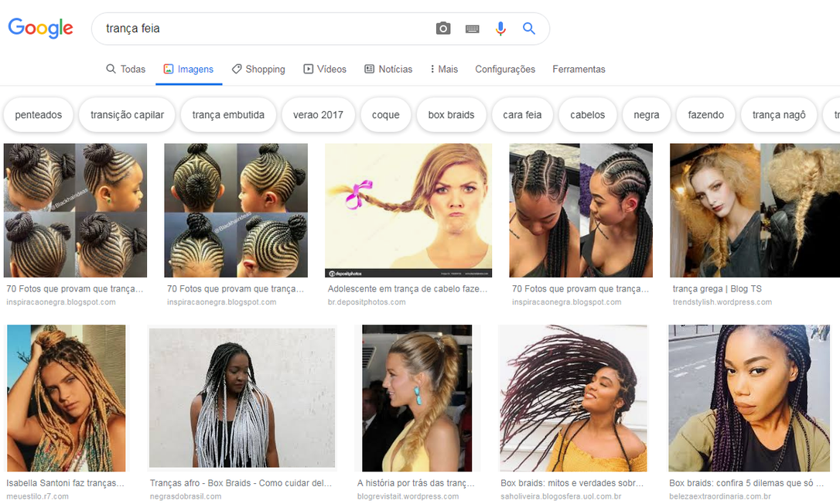Expand Ferramentas filter options
The image size is (840, 504).
pos(579,69)
